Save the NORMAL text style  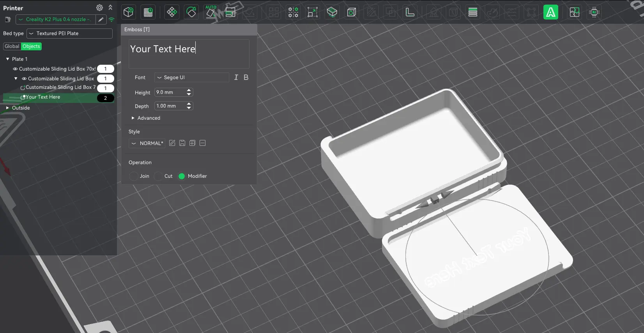pos(182,143)
